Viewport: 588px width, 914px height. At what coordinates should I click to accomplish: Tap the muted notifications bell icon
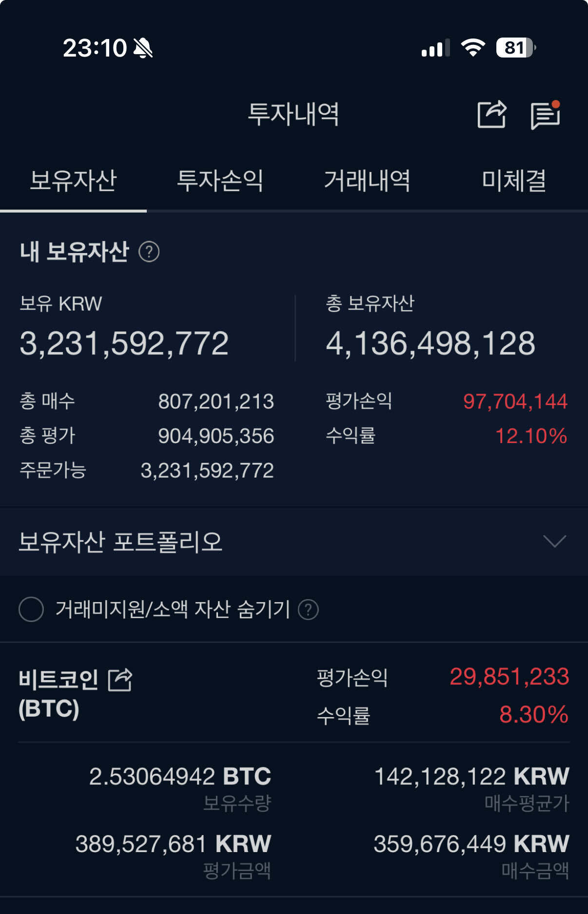pyautogui.click(x=141, y=47)
